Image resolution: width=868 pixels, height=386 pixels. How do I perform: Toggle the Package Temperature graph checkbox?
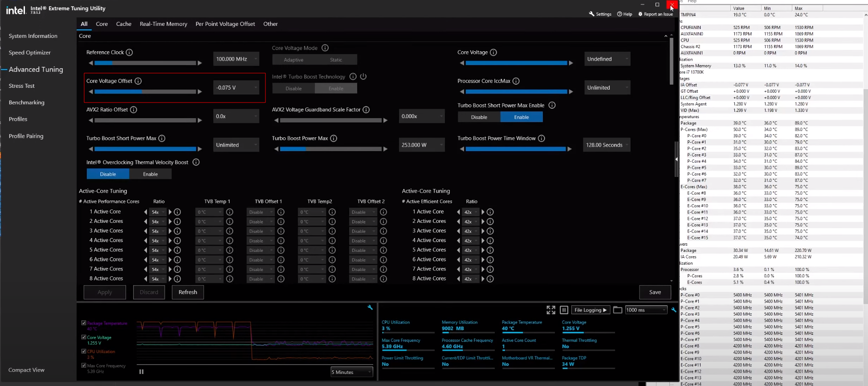click(84, 323)
